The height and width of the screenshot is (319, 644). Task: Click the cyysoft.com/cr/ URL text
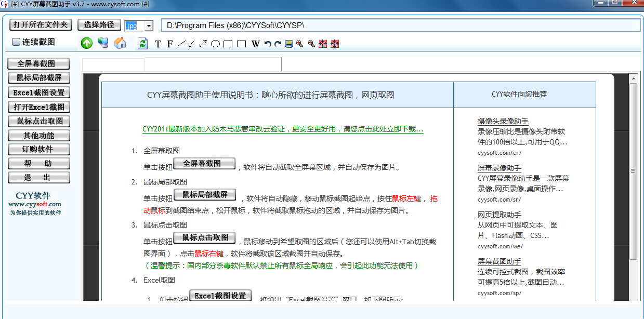500,153
